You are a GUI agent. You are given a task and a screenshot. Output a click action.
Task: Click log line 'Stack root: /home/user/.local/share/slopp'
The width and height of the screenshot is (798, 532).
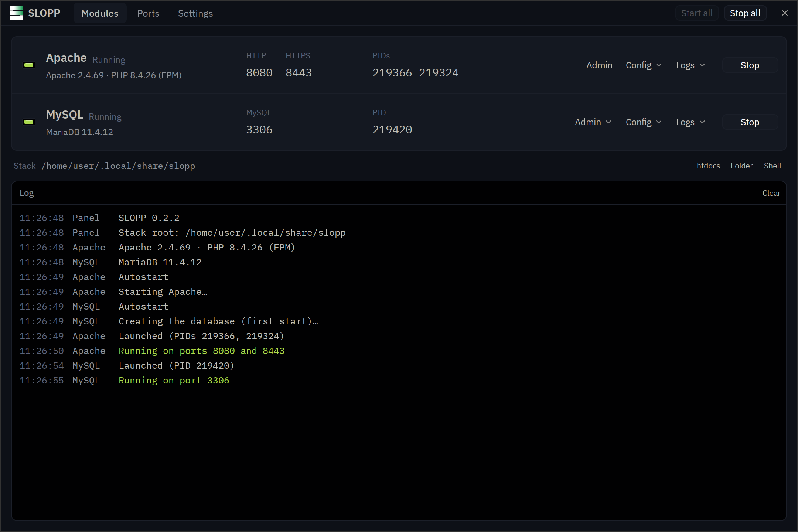tap(232, 233)
